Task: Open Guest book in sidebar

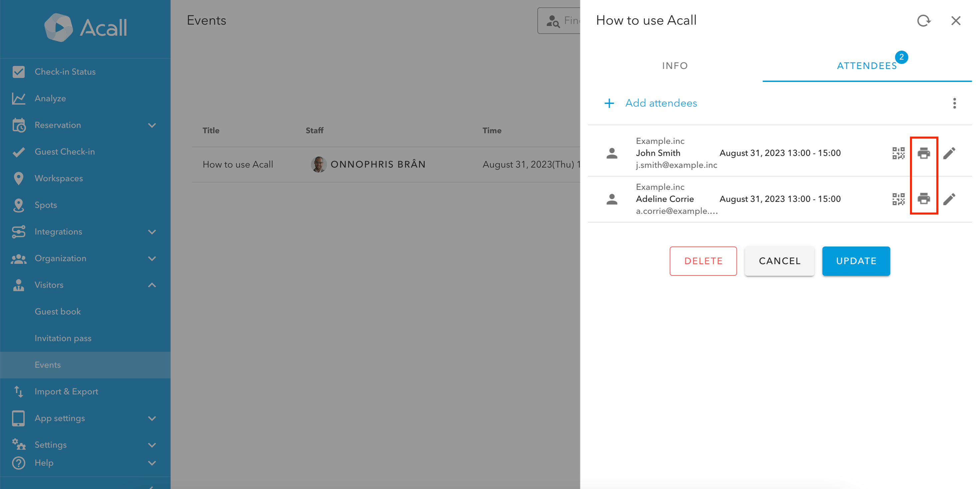Action: pyautogui.click(x=58, y=311)
